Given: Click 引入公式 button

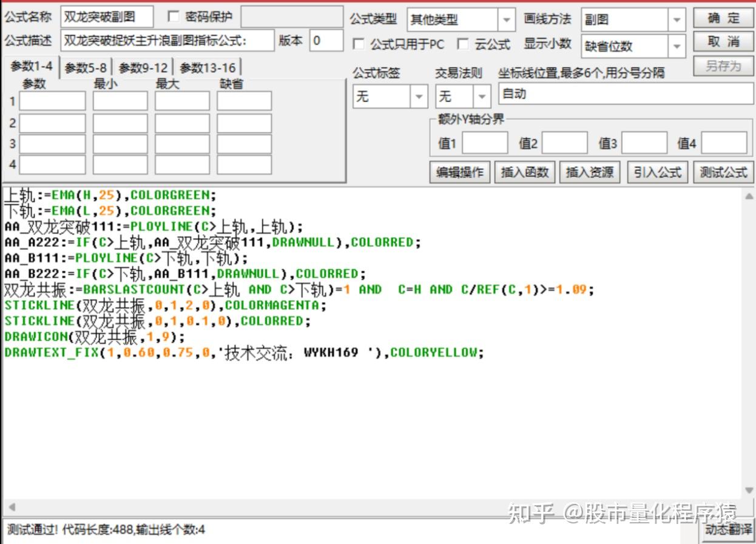Looking at the screenshot, I should (658, 172).
